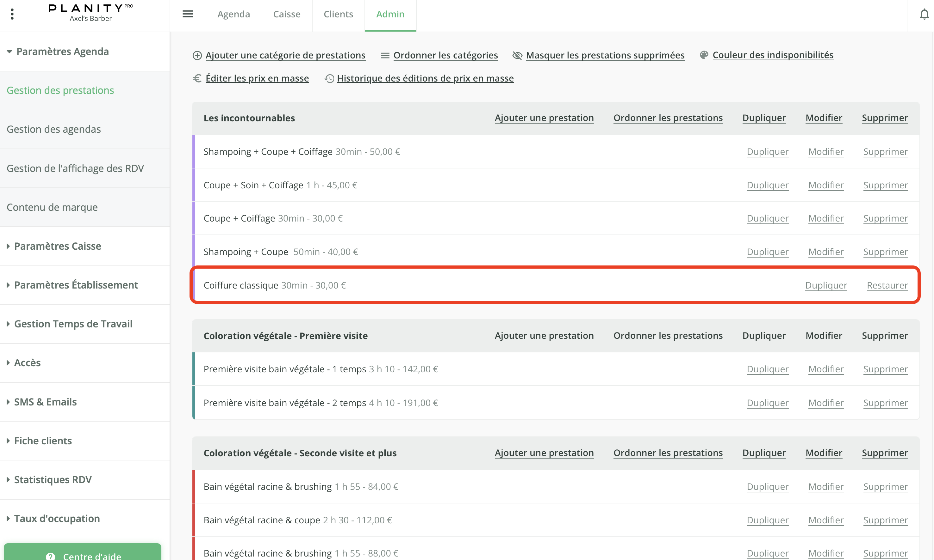The height and width of the screenshot is (560, 934).
Task: Switch to the Agenda tab
Action: coord(233,14)
